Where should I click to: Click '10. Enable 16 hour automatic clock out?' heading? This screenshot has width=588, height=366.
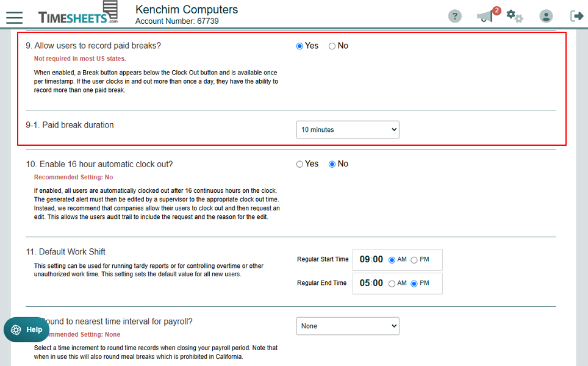(99, 164)
